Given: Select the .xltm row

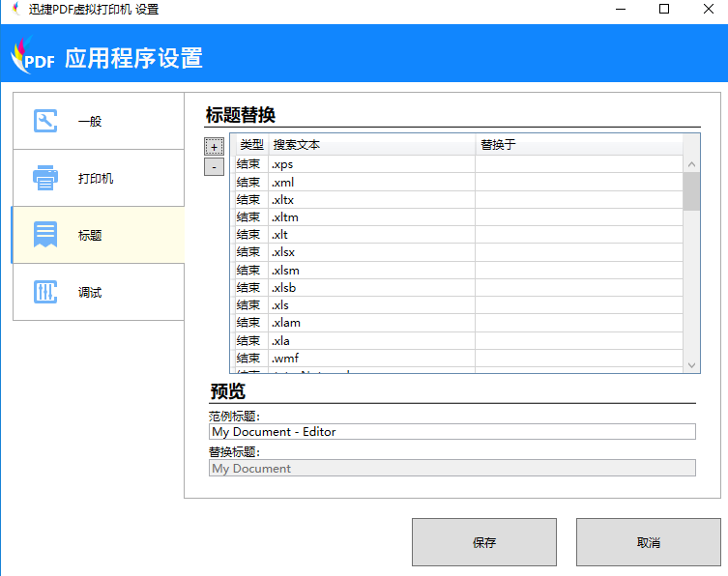Looking at the screenshot, I should 458,217.
